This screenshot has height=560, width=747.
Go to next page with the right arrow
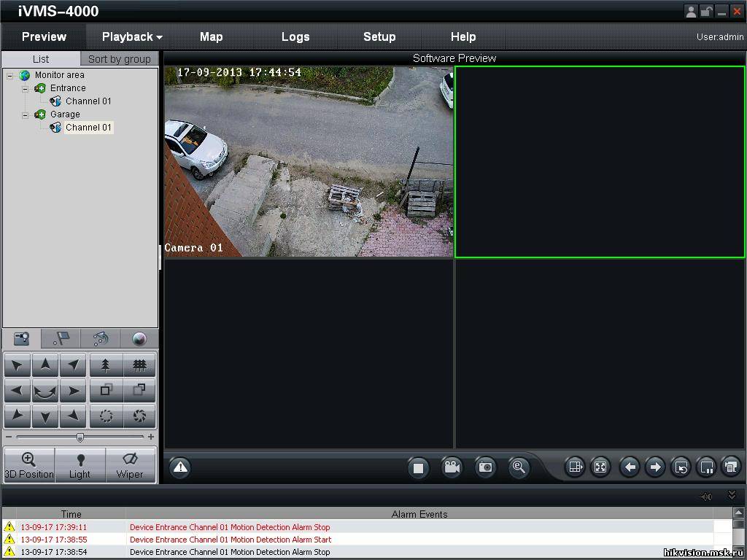[656, 467]
